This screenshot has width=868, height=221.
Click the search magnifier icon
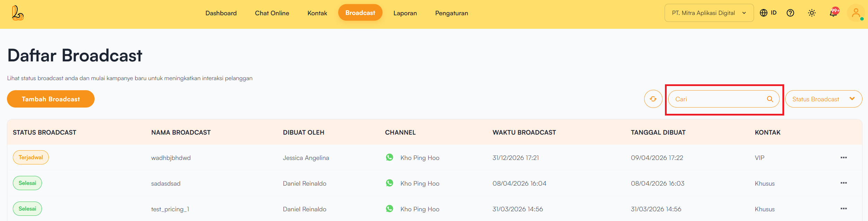770,99
